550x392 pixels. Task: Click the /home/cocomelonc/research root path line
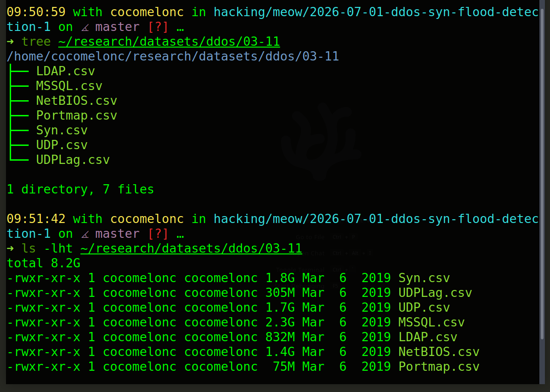click(172, 56)
